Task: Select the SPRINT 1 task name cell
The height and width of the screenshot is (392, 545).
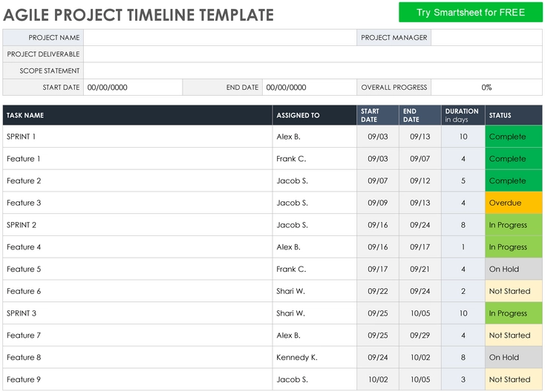Action: [x=137, y=137]
